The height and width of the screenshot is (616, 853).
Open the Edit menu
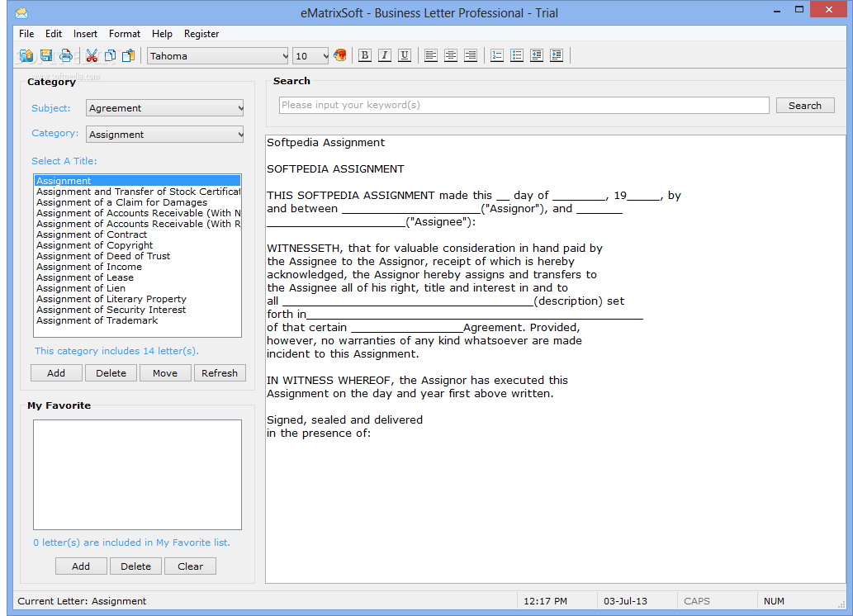pyautogui.click(x=54, y=34)
